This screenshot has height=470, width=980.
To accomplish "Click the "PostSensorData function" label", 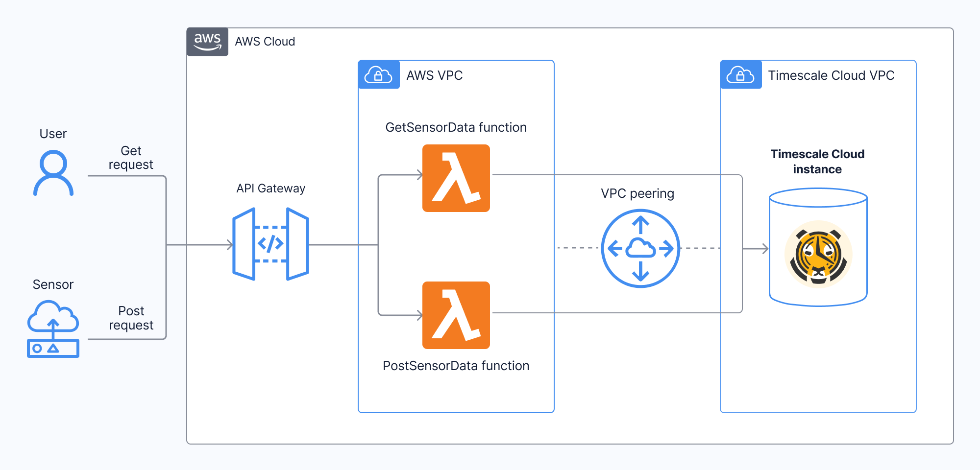I will (x=456, y=366).
